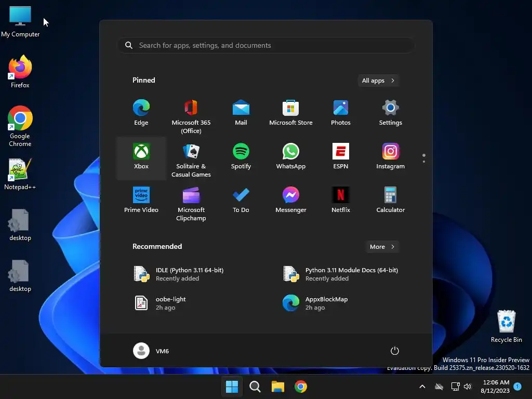Select My Computer desktop icon
This screenshot has width=532, height=399.
20,22
